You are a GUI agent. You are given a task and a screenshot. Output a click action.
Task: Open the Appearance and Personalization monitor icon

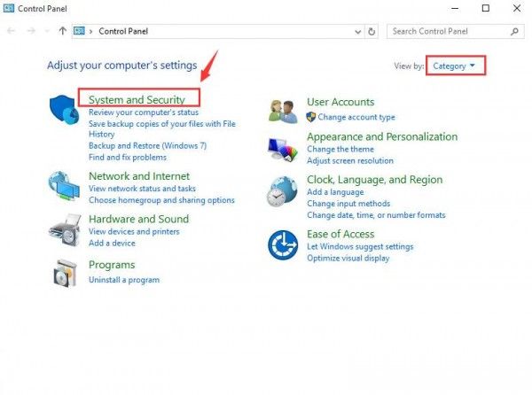click(x=283, y=150)
